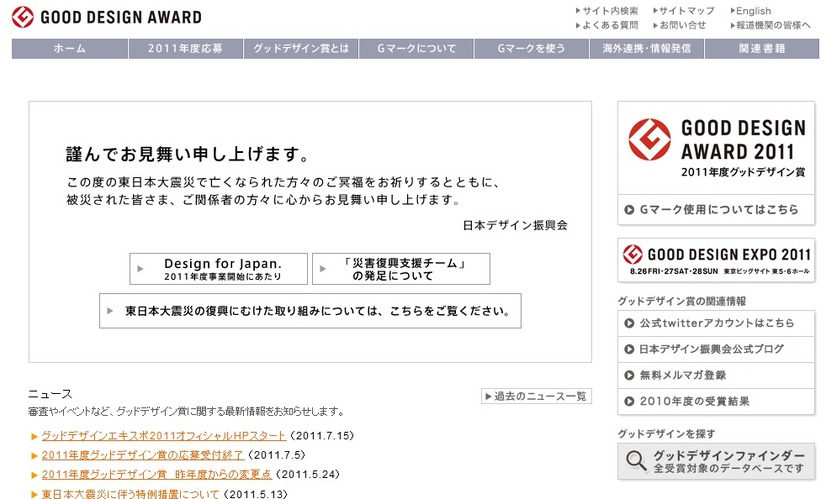Click the グッドデザインを探す heading
The width and height of the screenshot is (826, 499).
667,434
